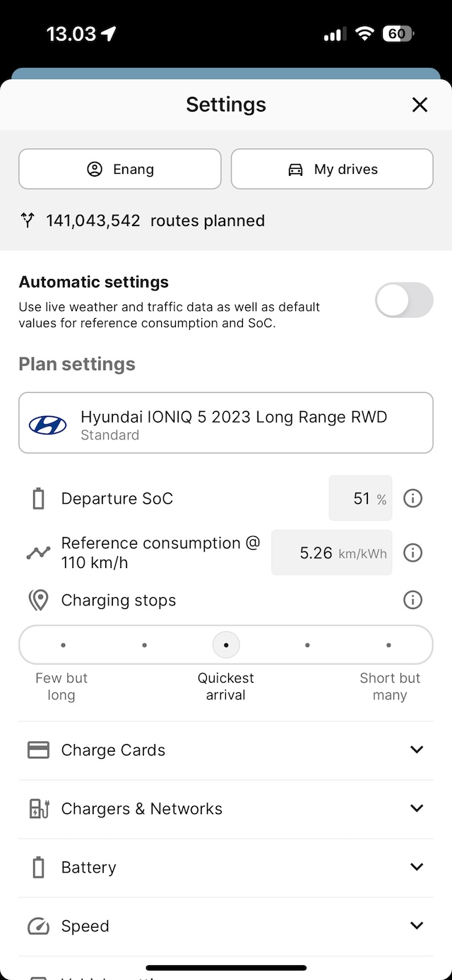Expand the Battery section chevron
452x980 pixels.
pos(417,867)
